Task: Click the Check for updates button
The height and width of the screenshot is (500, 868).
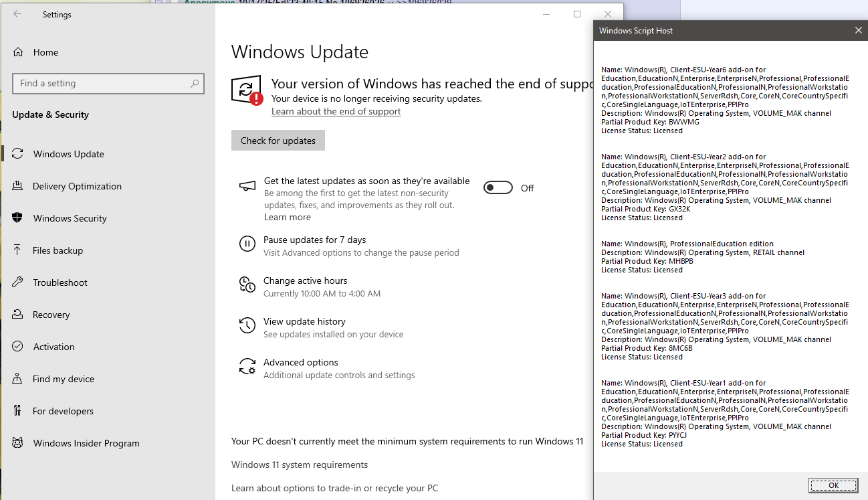Action: (x=278, y=141)
